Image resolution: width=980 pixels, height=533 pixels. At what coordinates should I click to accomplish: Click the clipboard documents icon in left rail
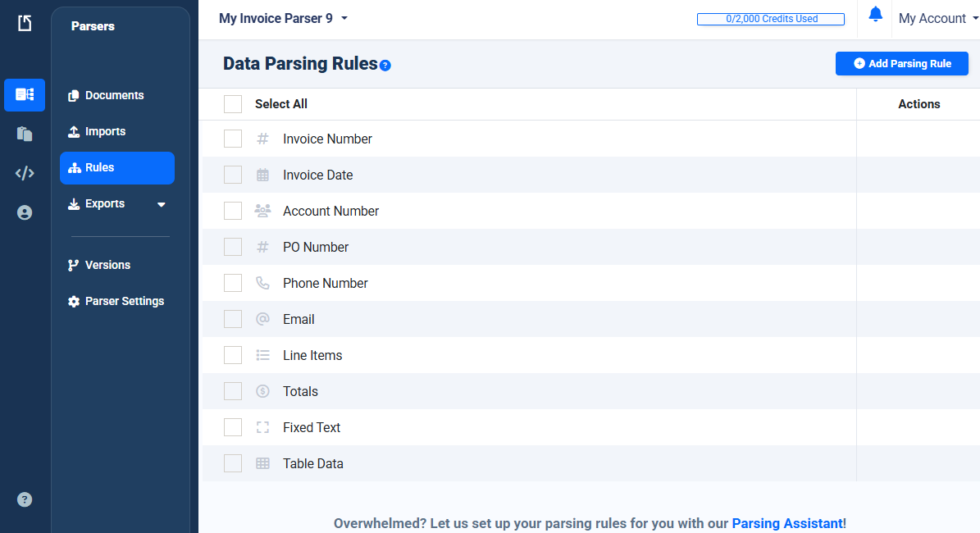point(25,134)
